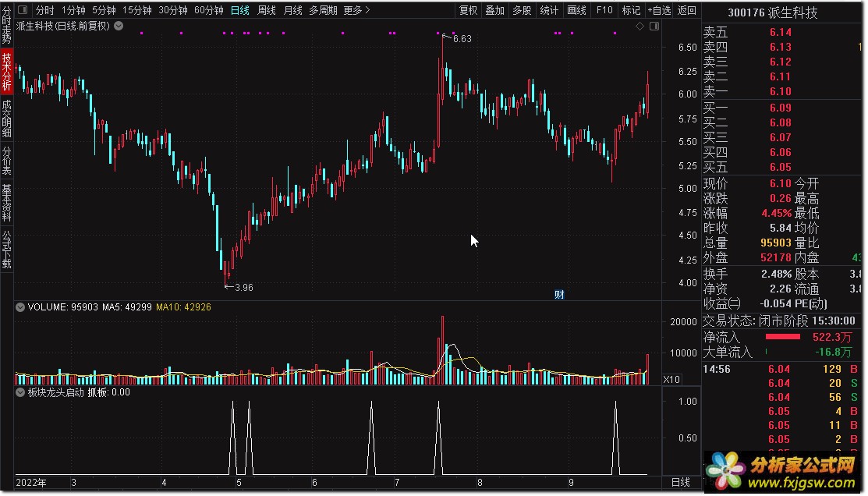Image resolution: width=868 pixels, height=496 pixels.
Task: Select the 30分钟 period
Action: [173, 10]
